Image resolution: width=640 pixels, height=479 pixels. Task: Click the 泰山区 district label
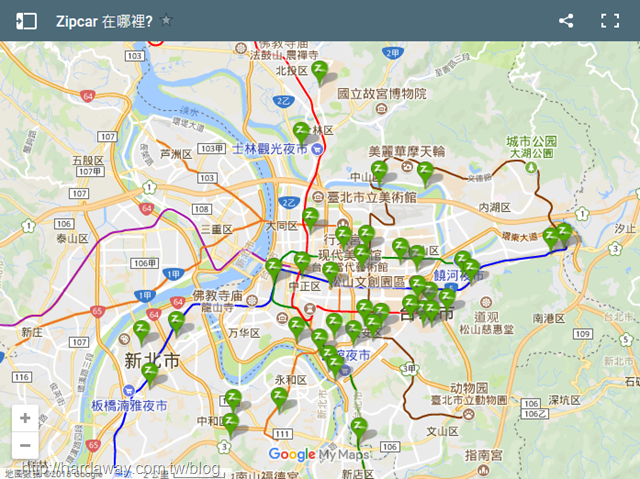[x=73, y=238]
